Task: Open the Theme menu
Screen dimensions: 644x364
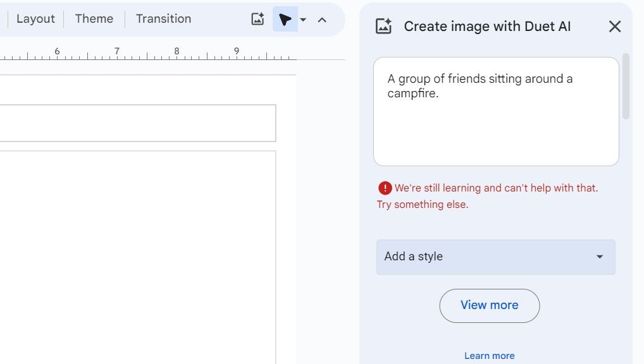Action: [x=94, y=19]
